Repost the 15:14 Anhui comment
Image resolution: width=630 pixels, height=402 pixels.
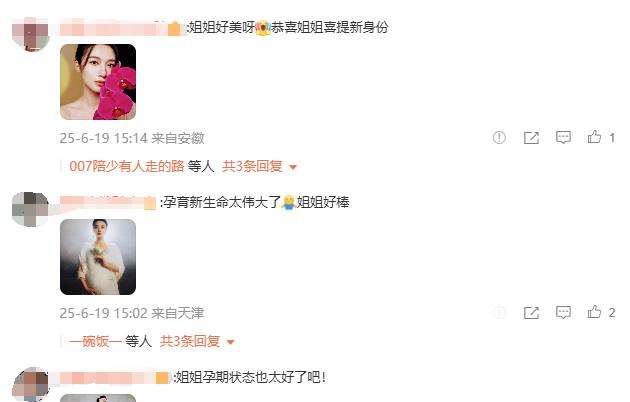[x=531, y=138]
